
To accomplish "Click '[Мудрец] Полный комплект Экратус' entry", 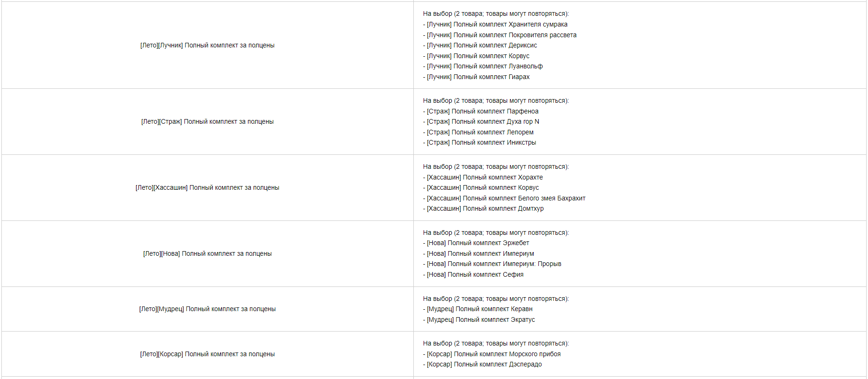I will (479, 319).
